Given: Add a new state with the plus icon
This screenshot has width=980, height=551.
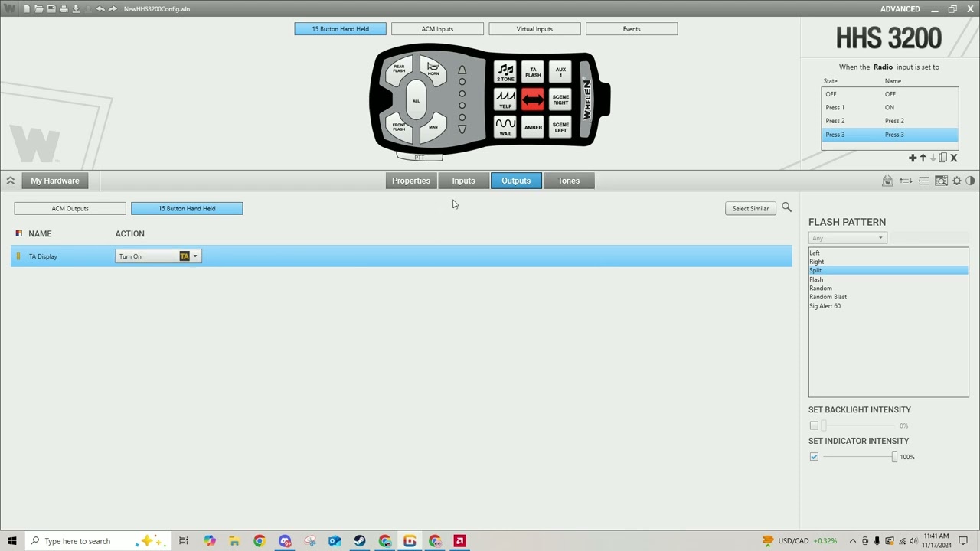Looking at the screenshot, I should click(x=913, y=158).
